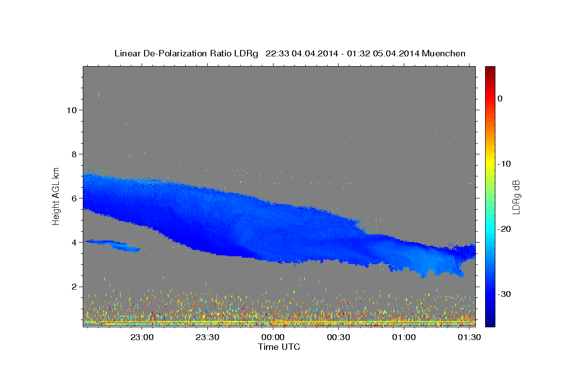Click the 'Muenchen' location in the title
The height and width of the screenshot is (392, 588).
444,53
